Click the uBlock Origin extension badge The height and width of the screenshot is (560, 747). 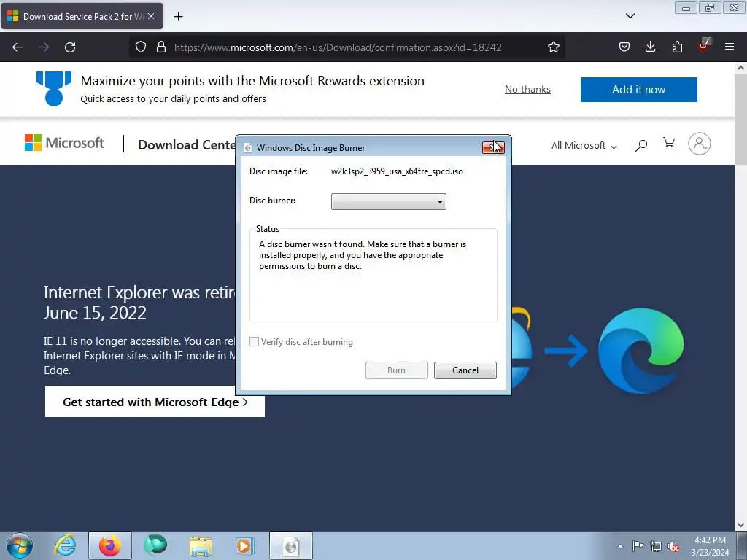pos(704,46)
